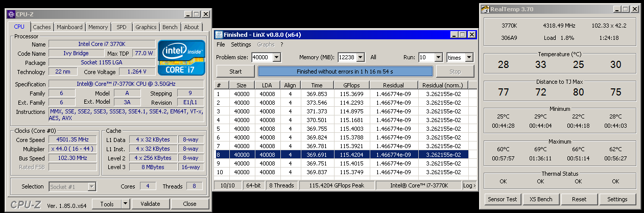The image size is (644, 213).
Task: Click the 4318.49 MHz reading in RealTemp
Action: click(559, 26)
